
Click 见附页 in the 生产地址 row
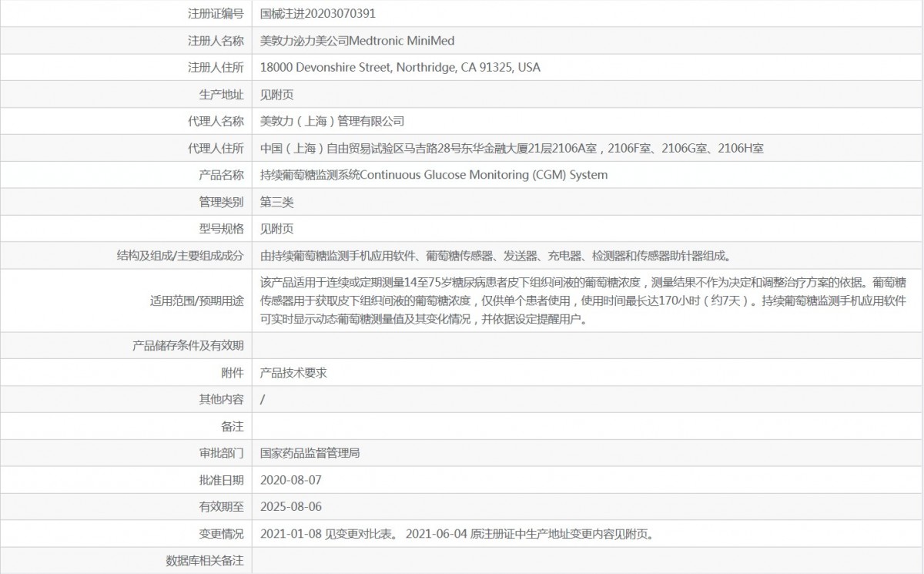tap(276, 94)
